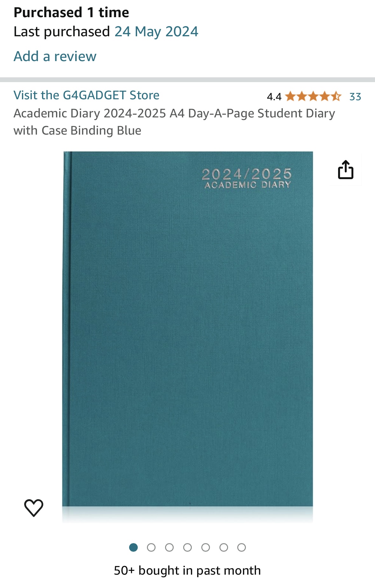The height and width of the screenshot is (588, 375).
Task: Select the third image carousel dot
Action: [170, 547]
